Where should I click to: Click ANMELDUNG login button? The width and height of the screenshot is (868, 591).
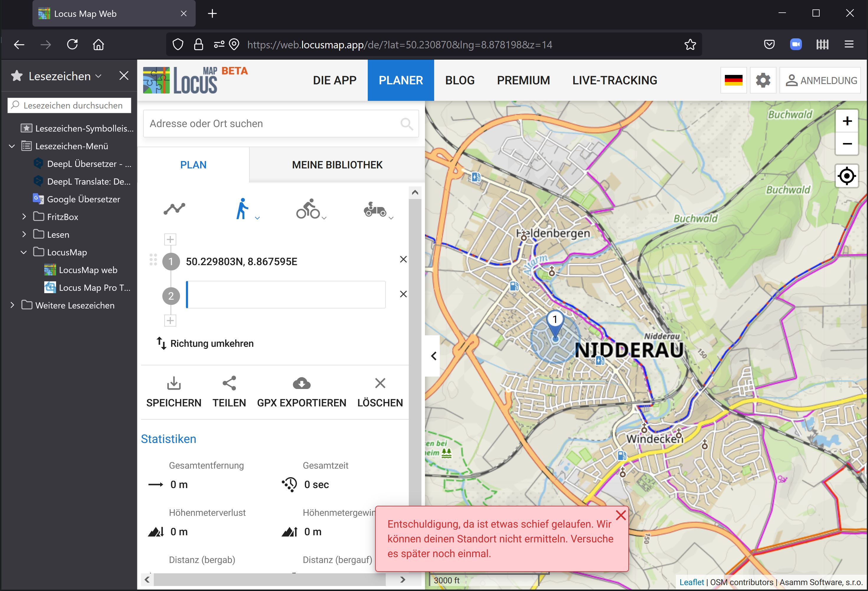coord(820,80)
